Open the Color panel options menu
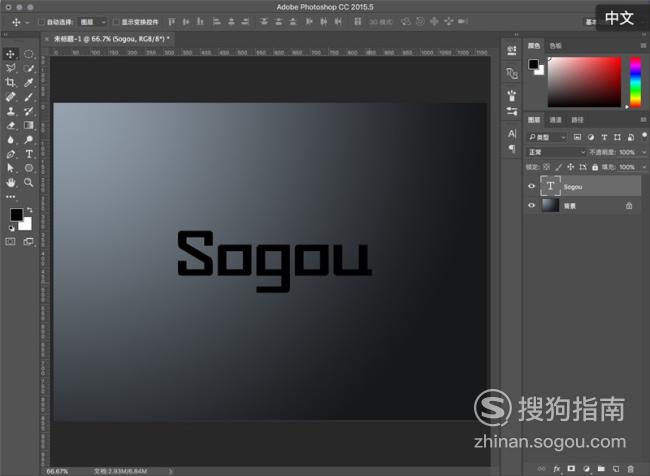 643,45
